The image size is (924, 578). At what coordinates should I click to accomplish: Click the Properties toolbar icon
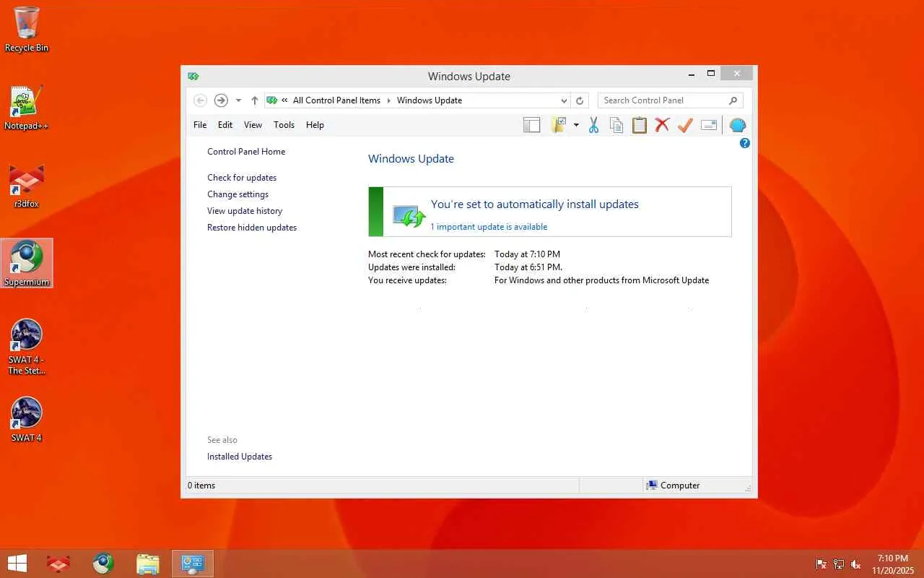point(709,125)
